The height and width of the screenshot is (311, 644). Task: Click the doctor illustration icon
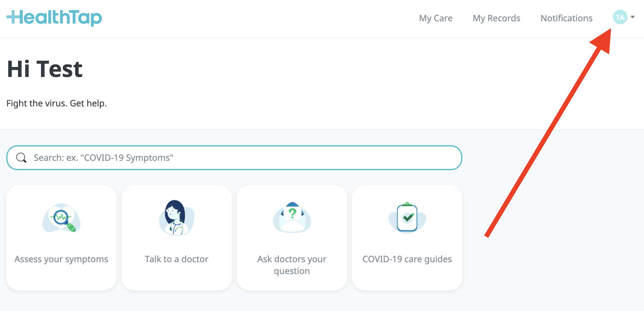click(x=176, y=218)
